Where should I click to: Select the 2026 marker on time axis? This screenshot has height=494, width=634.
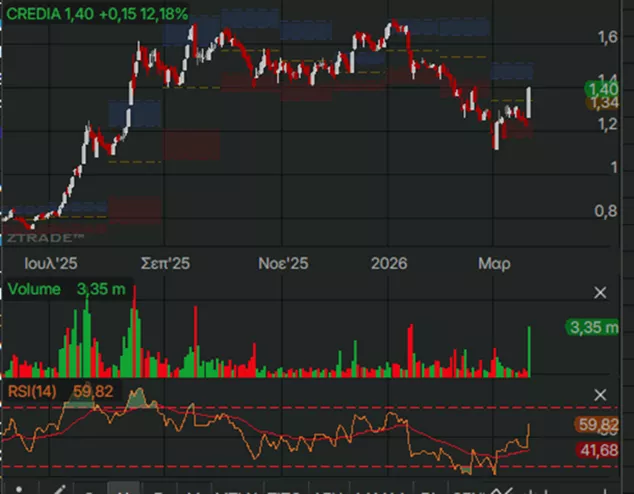388,264
